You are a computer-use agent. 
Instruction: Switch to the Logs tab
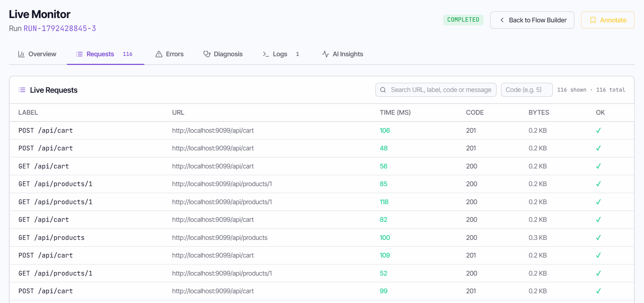point(281,54)
